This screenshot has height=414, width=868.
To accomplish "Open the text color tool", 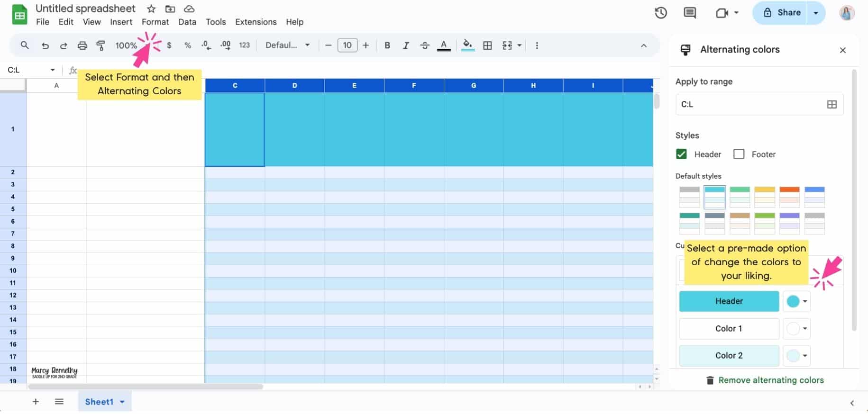I will pos(444,45).
